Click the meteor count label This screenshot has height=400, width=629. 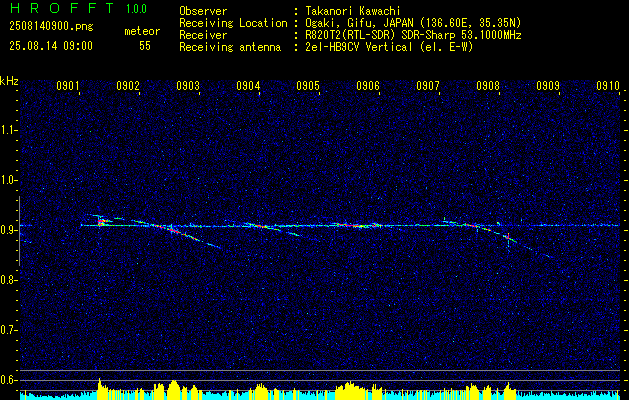click(142, 32)
